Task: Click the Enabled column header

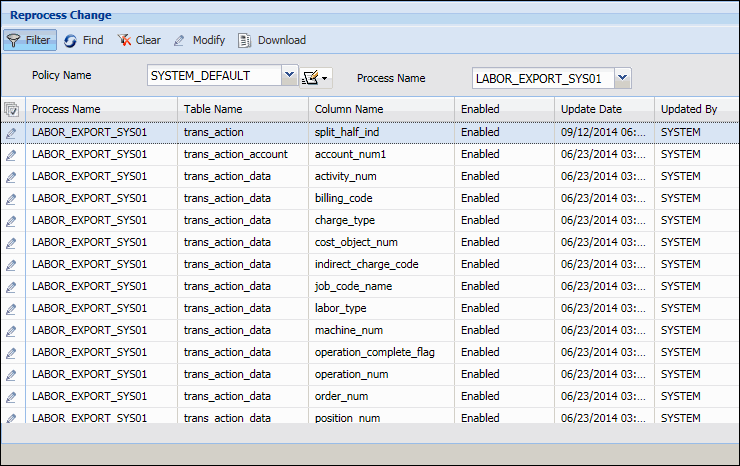Action: coord(480,109)
